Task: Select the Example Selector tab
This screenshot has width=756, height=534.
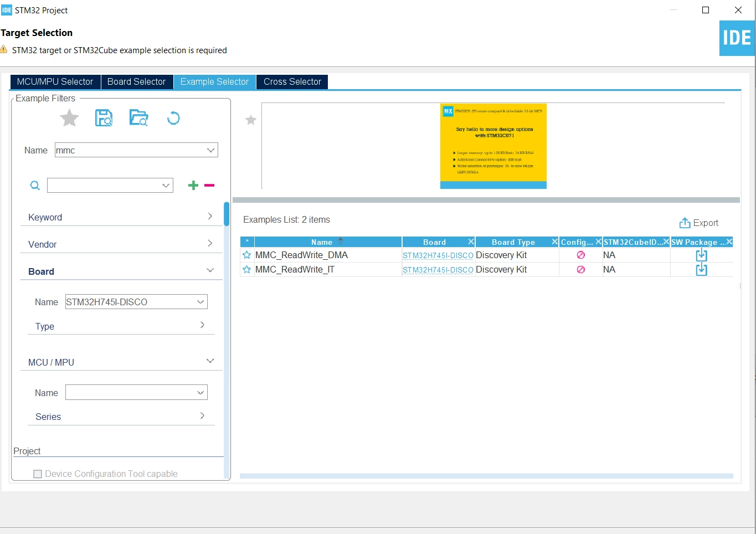Action: tap(214, 82)
